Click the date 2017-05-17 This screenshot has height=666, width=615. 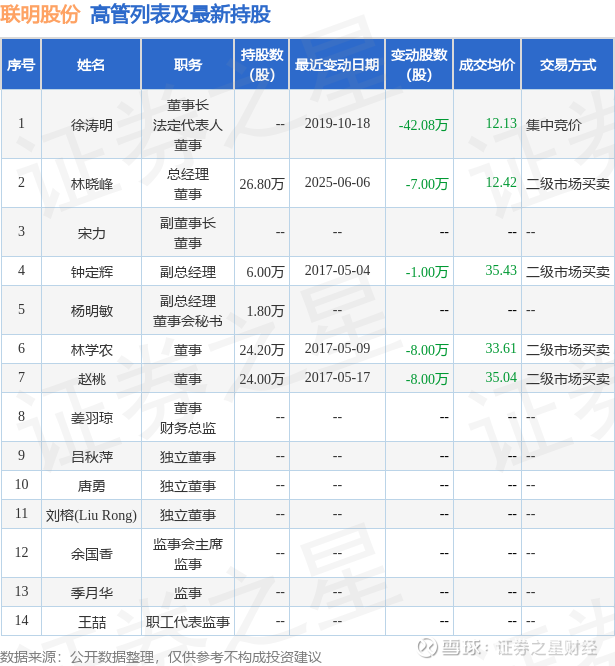click(337, 377)
